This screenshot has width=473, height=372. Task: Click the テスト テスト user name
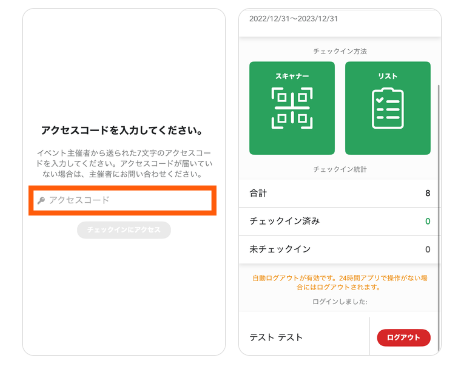click(x=276, y=337)
